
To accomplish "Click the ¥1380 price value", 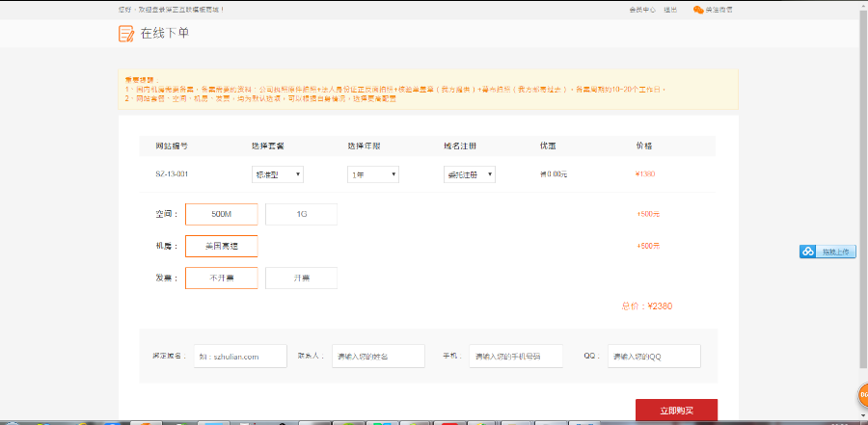I will pyautogui.click(x=645, y=173).
